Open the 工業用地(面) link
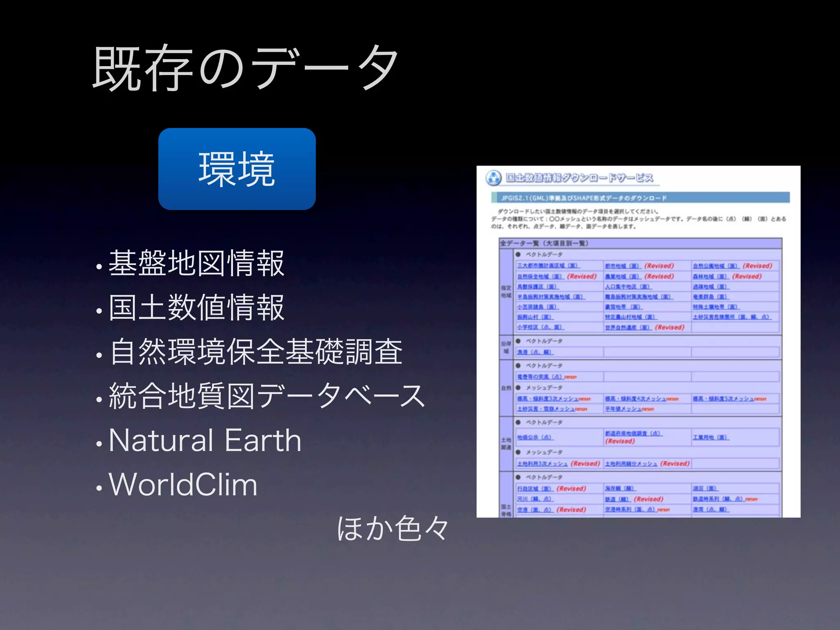 pos(711,437)
